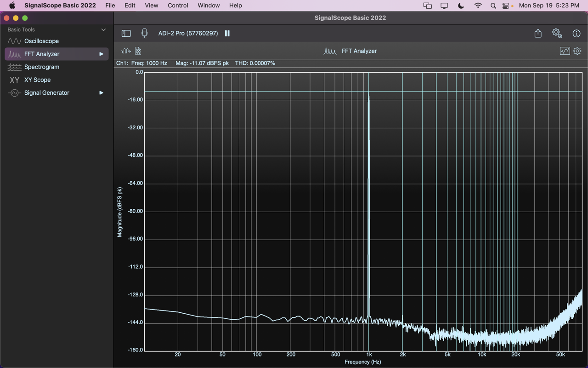Click the Signal Generator icon in sidebar
The image size is (588, 368).
(14, 92)
